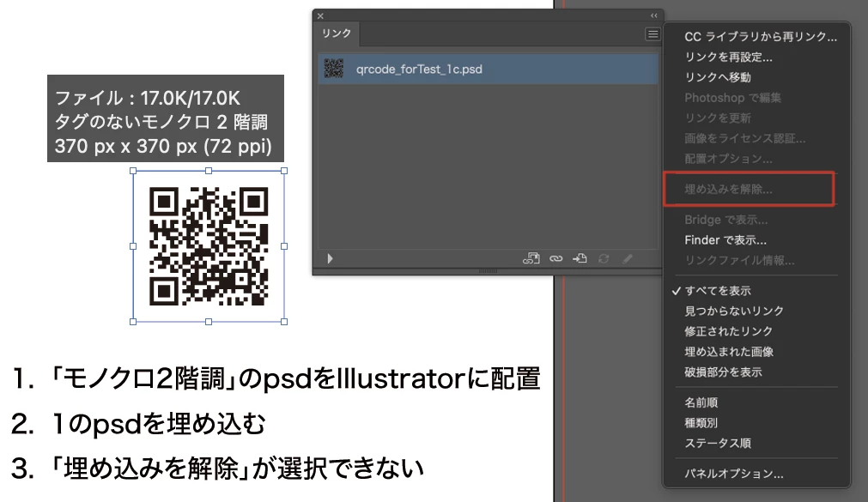This screenshot has width=868, height=502.
Task: Choose Finder で表示... menu item
Action: tap(725, 240)
